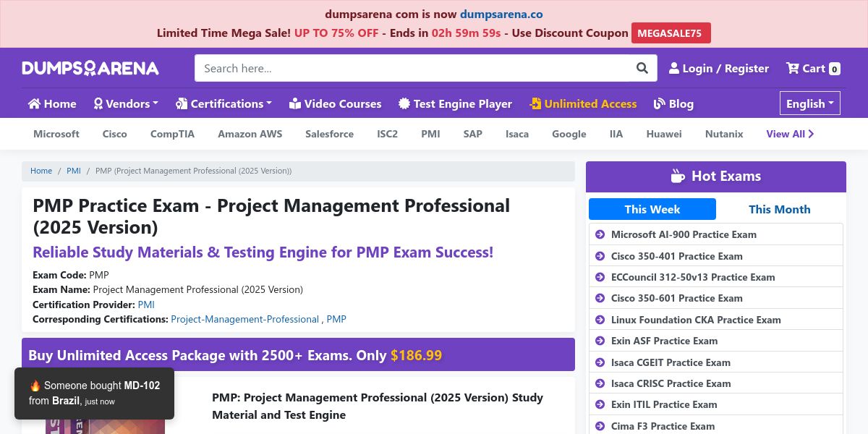Click into the Search here field
Viewport: 868px width, 434px height.
point(412,68)
